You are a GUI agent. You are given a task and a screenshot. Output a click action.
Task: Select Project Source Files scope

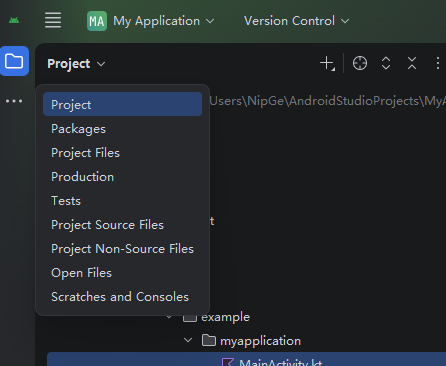(x=122, y=225)
